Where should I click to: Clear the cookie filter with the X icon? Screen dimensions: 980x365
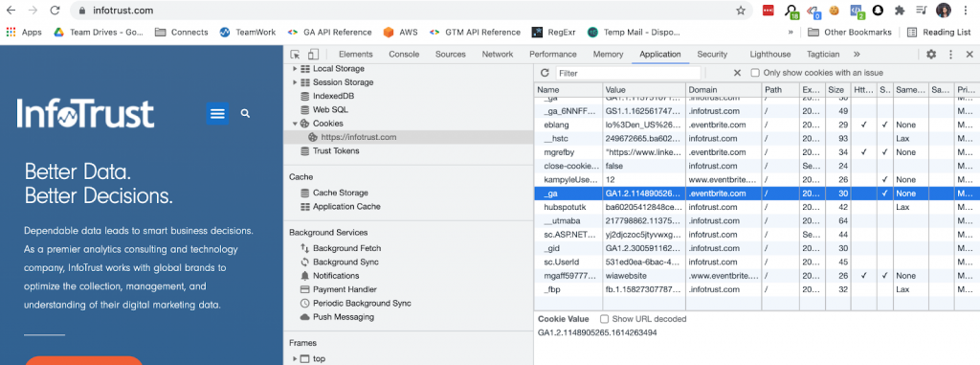pyautogui.click(x=737, y=73)
